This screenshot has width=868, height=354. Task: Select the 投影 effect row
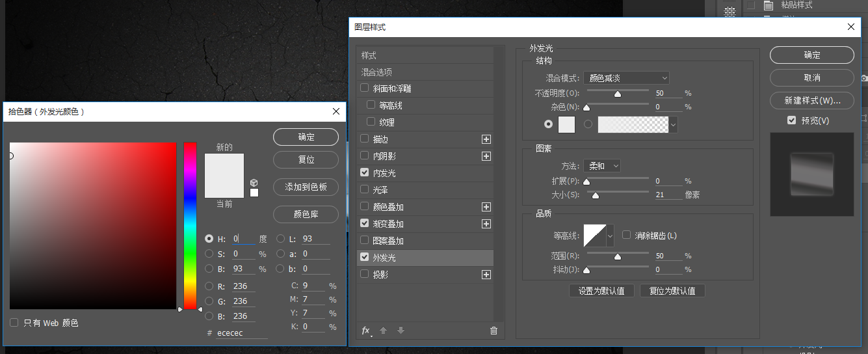[425, 275]
